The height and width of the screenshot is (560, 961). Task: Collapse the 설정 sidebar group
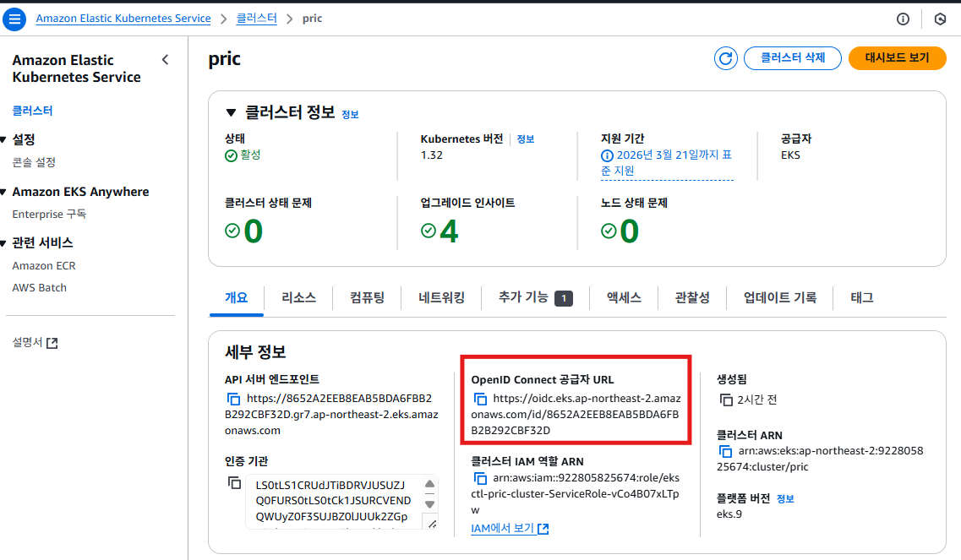tap(3, 139)
